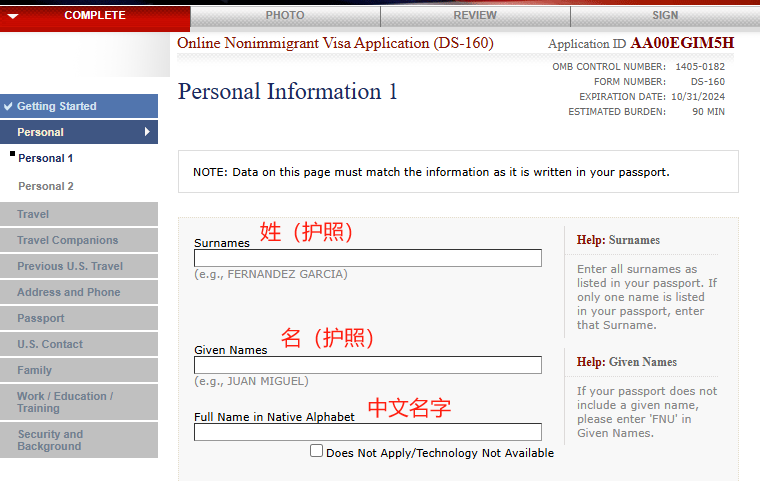The height and width of the screenshot is (481, 760).
Task: Click the checkmark icon beside Getting Started
Action: (x=9, y=106)
